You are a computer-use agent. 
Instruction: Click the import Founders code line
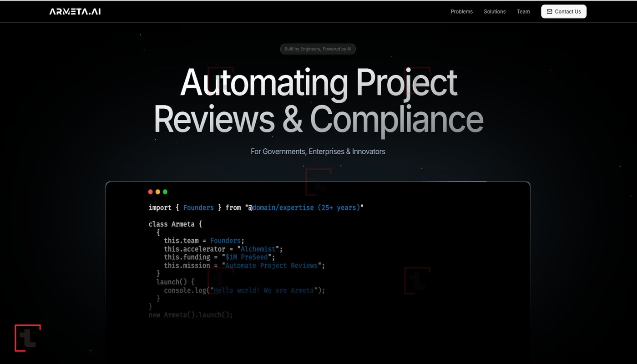coord(256,207)
